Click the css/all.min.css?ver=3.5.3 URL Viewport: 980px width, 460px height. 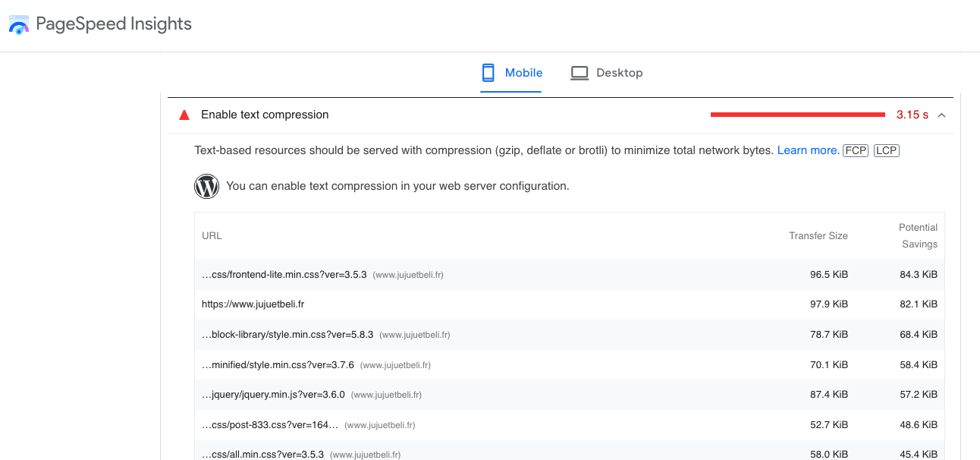point(262,455)
